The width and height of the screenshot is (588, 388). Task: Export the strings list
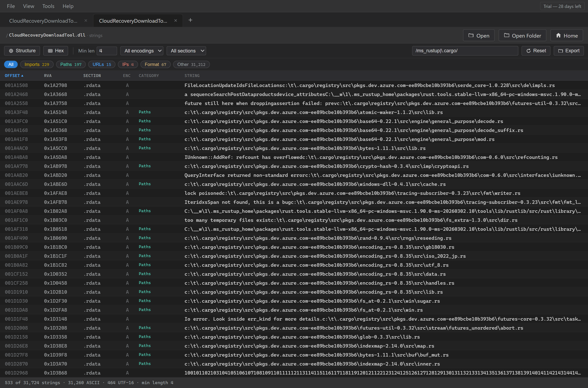click(569, 51)
